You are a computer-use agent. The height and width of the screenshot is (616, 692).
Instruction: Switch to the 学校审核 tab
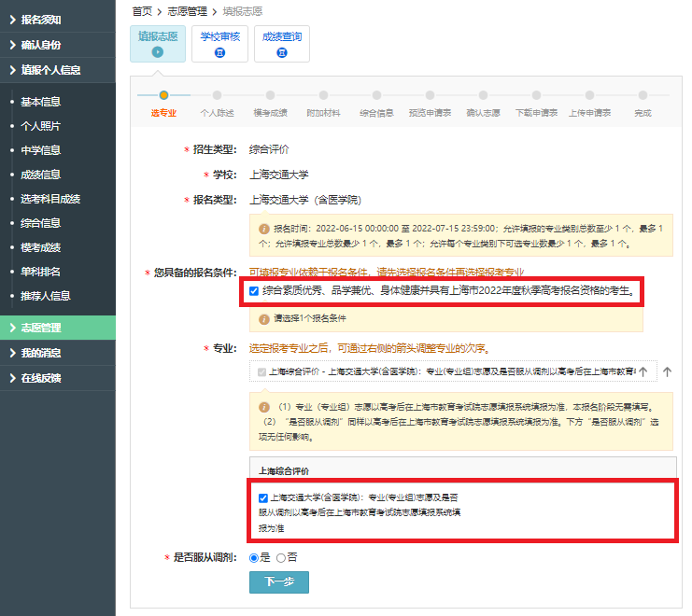click(219, 44)
